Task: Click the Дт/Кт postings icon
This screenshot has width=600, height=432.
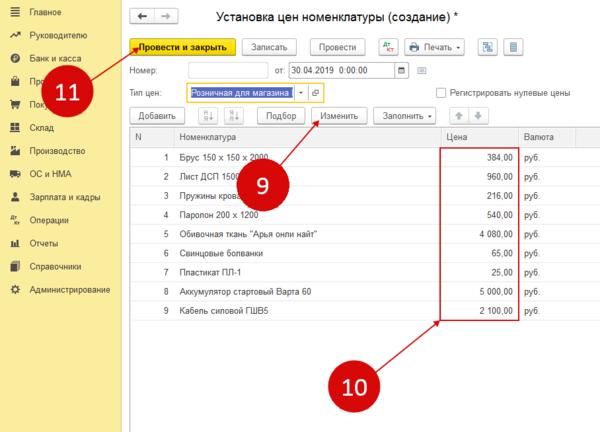Action: (388, 47)
